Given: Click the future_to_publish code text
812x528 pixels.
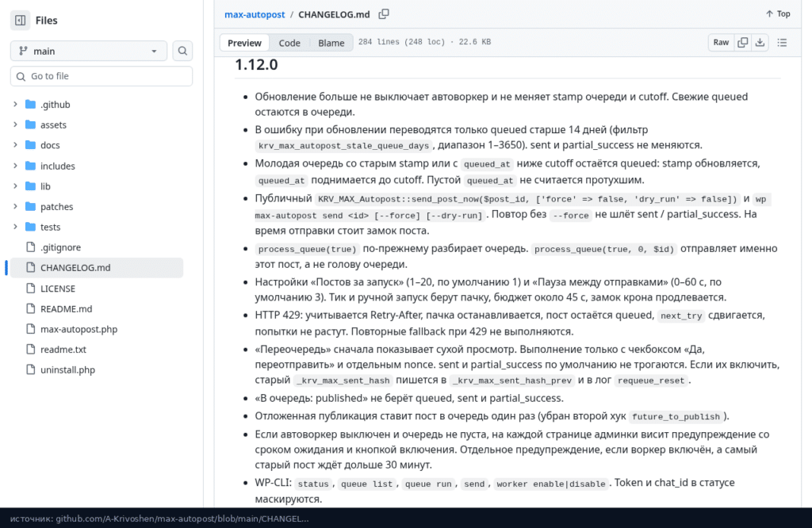Looking at the screenshot, I should coord(676,417).
